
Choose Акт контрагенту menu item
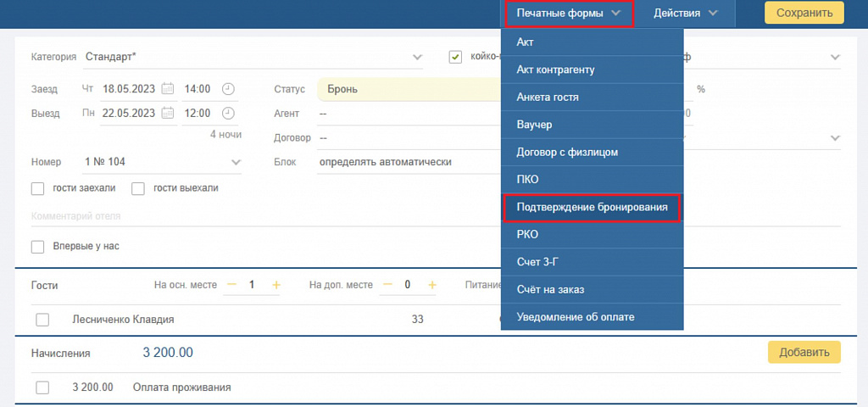(x=593, y=70)
